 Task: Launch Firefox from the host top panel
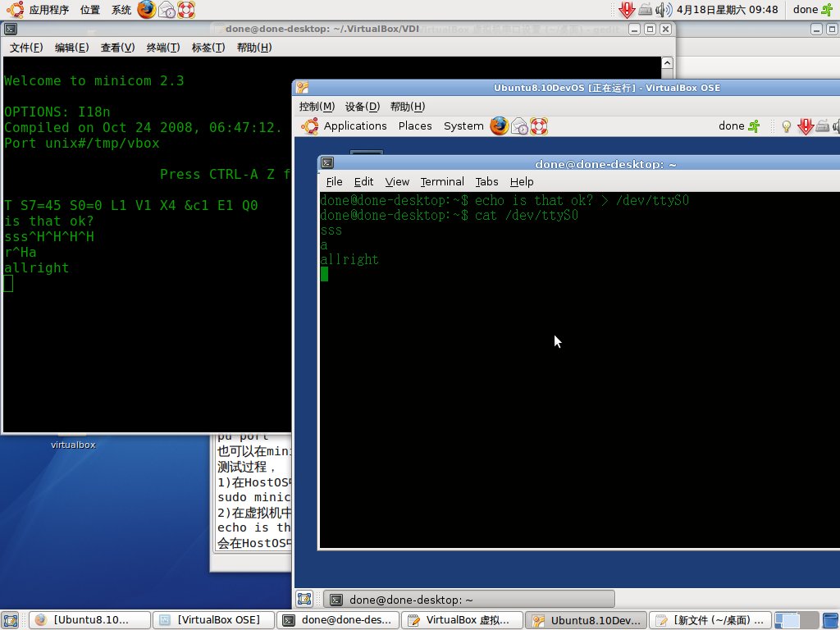146,10
